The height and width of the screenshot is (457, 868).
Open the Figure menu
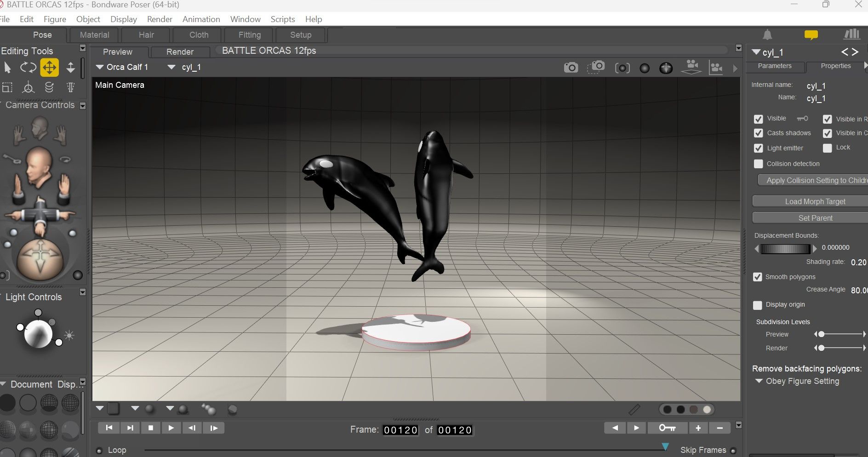click(x=55, y=19)
